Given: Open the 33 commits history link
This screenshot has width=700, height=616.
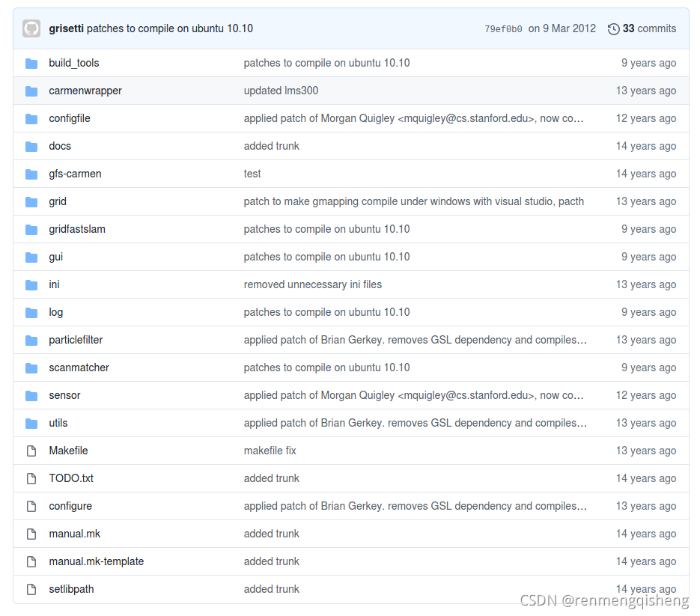Looking at the screenshot, I should click(x=648, y=28).
